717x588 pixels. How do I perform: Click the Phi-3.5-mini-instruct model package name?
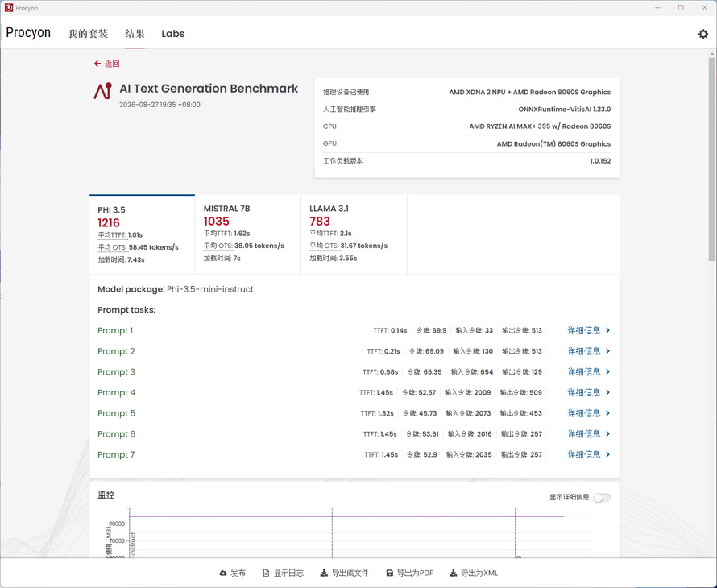[x=210, y=289]
